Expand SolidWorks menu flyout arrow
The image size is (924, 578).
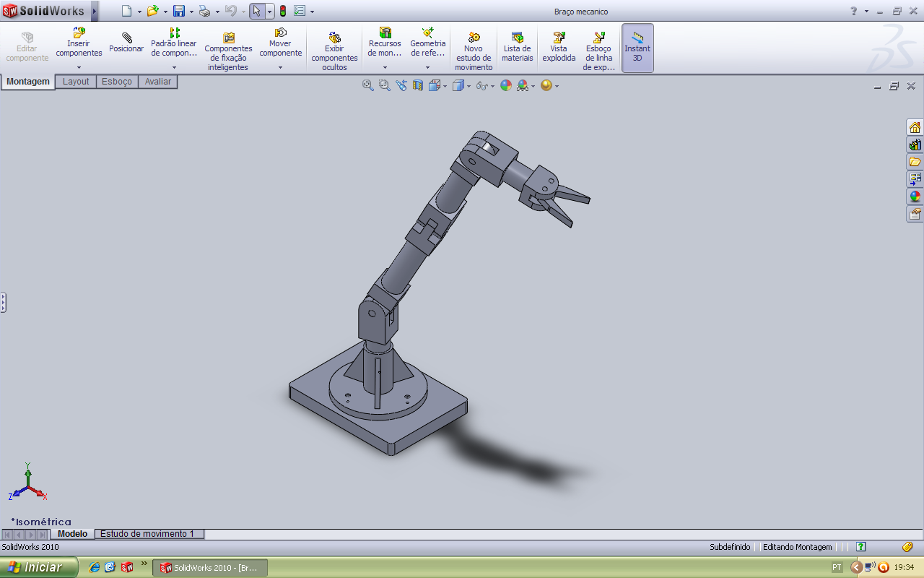[x=95, y=11]
